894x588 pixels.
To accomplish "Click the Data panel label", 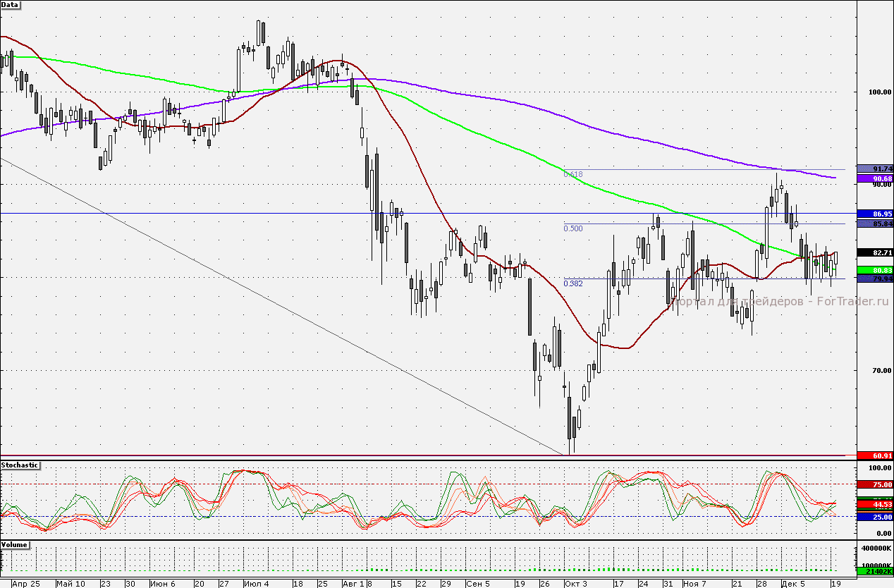I will point(11,5).
